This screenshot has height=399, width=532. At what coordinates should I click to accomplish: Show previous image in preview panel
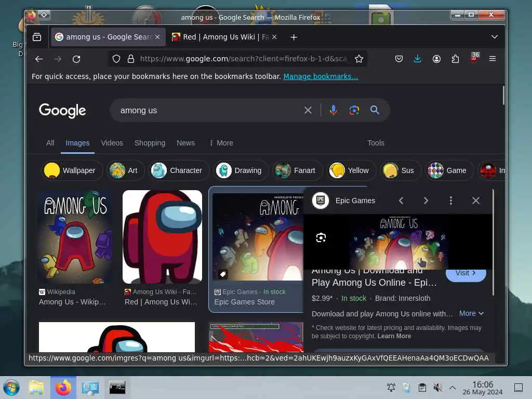click(401, 201)
